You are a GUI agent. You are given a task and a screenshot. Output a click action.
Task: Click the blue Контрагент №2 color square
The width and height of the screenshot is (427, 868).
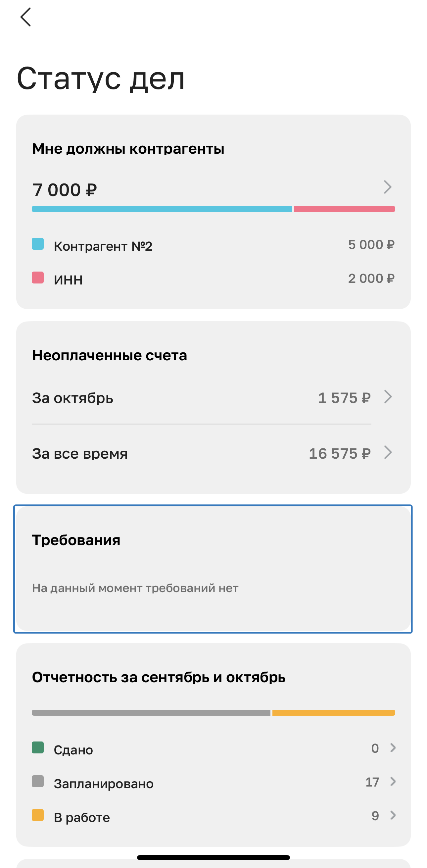point(38,244)
